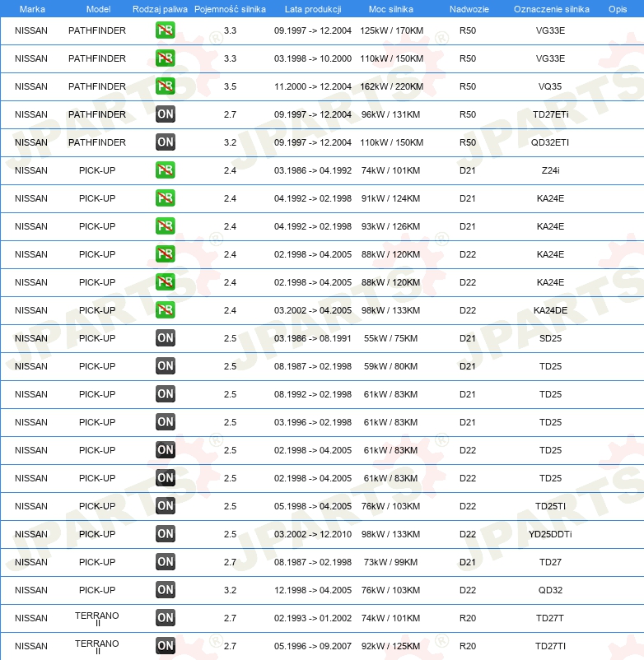Click the Pojemność silnika header
The height and width of the screenshot is (660, 644).
pos(230,9)
